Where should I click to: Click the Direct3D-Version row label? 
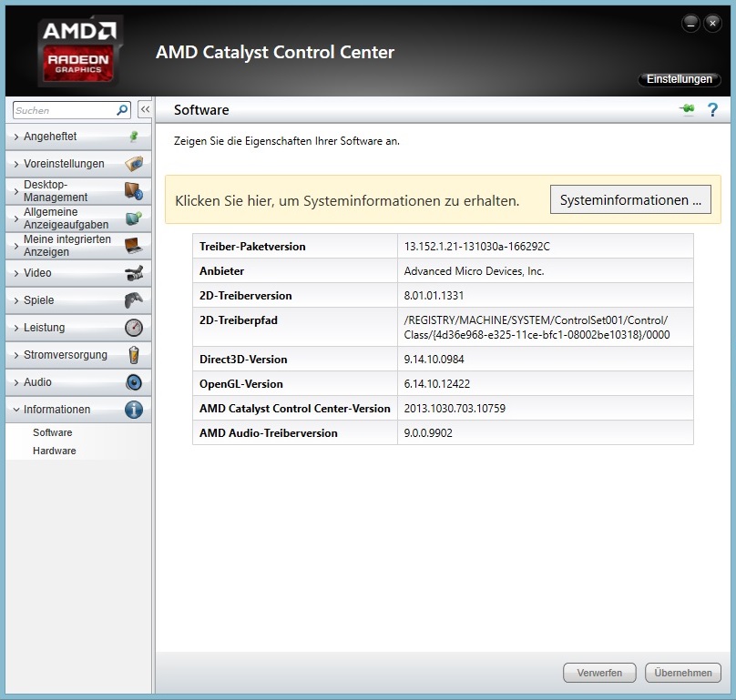tap(243, 360)
